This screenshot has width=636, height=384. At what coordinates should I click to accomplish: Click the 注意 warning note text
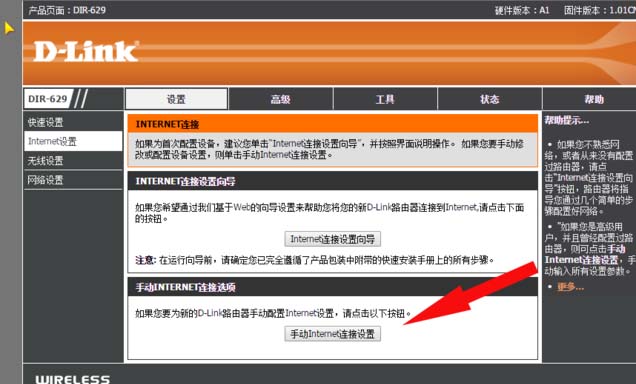tap(314, 260)
